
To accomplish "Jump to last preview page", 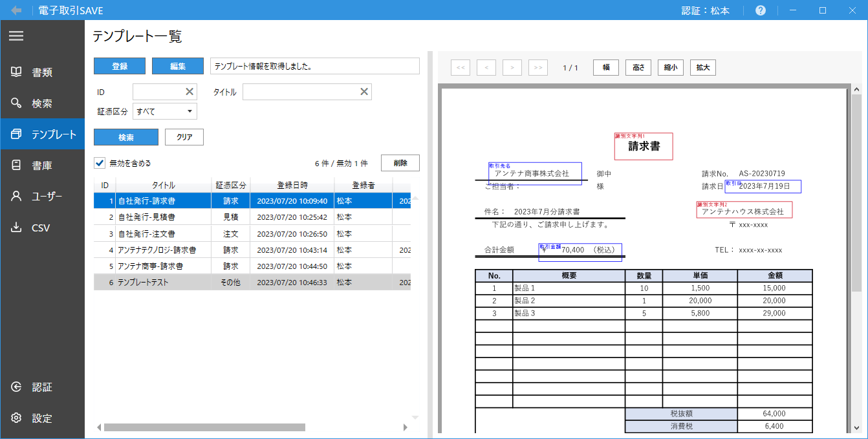I will (538, 68).
